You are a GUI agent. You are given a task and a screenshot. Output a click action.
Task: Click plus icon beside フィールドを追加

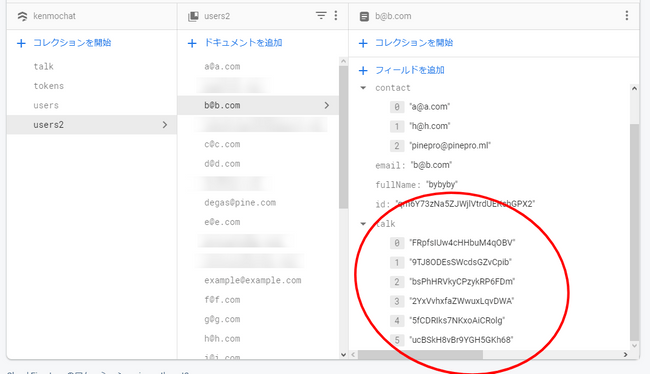363,70
